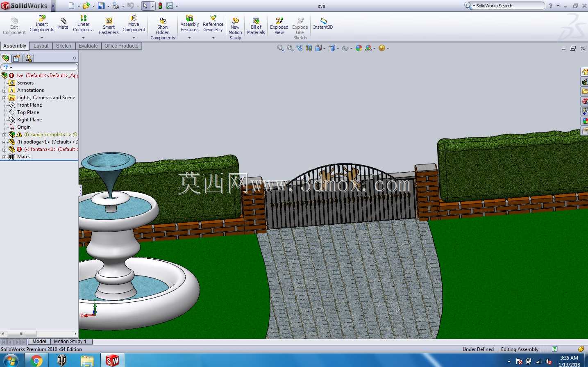Switch to Evaluate tab
The image size is (588, 367).
pos(88,46)
